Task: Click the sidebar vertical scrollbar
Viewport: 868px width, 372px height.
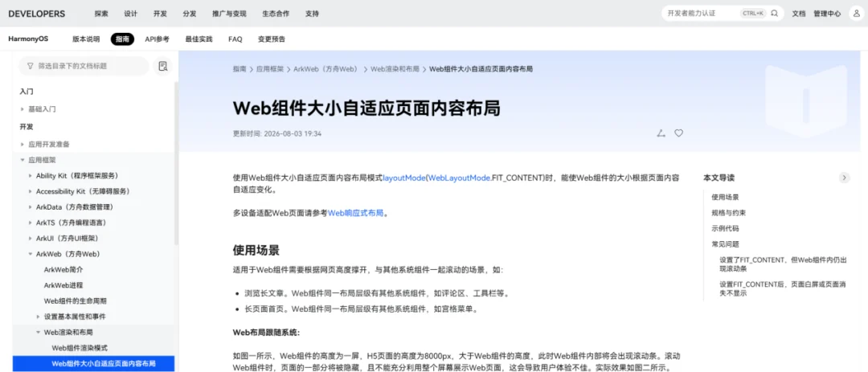Action: 176,163
